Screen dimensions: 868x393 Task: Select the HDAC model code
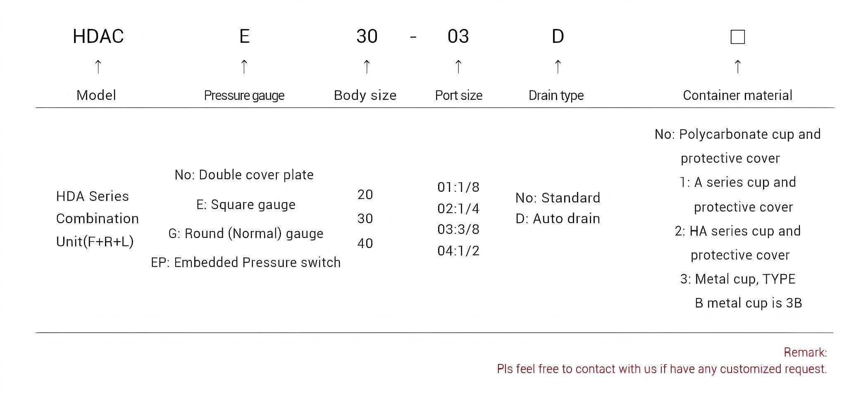tap(98, 36)
